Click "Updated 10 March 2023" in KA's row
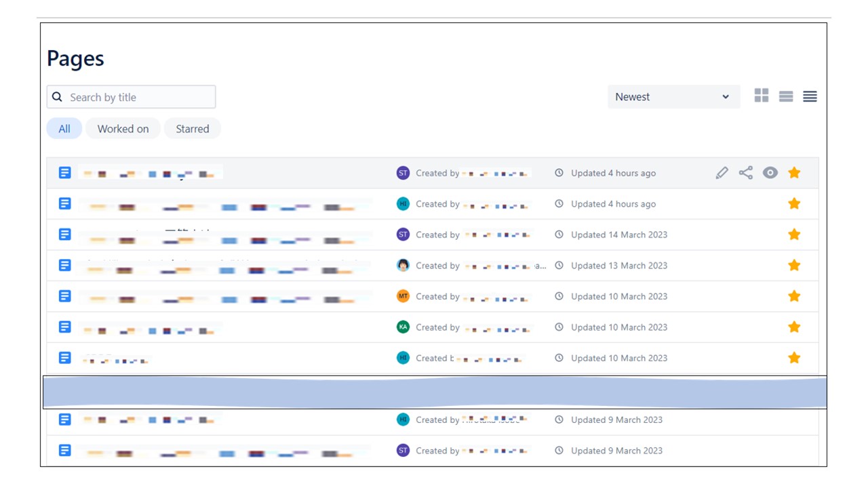The image size is (868, 488). point(619,327)
